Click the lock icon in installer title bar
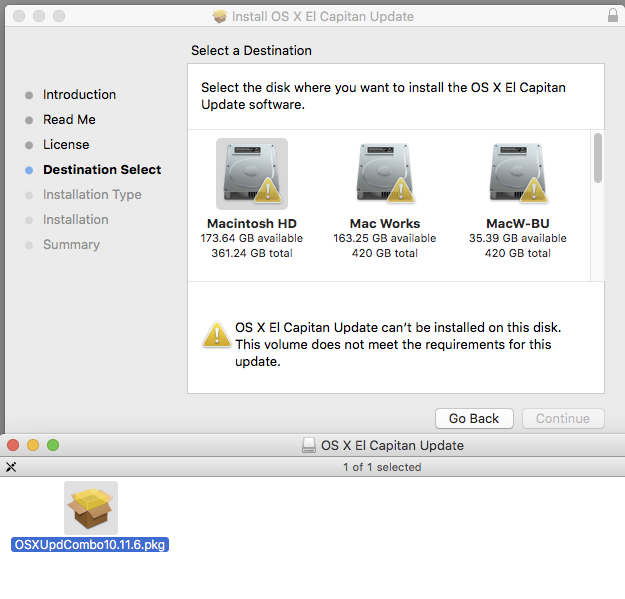 point(613,16)
